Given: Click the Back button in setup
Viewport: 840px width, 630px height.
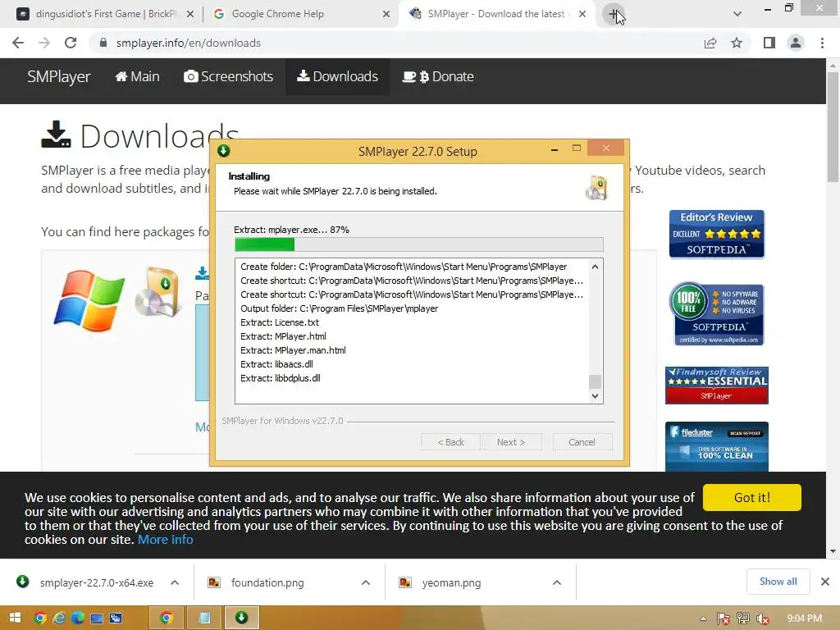Looking at the screenshot, I should (x=450, y=442).
